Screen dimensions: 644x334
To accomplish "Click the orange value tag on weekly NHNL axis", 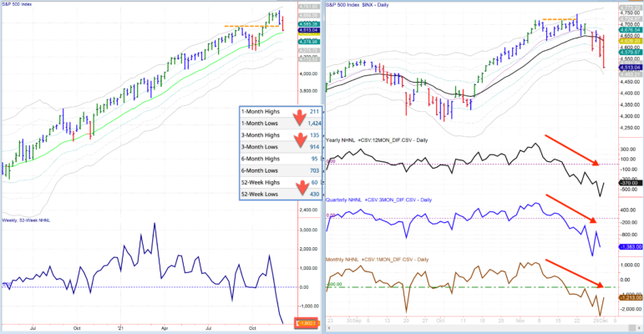I will click(x=307, y=323).
